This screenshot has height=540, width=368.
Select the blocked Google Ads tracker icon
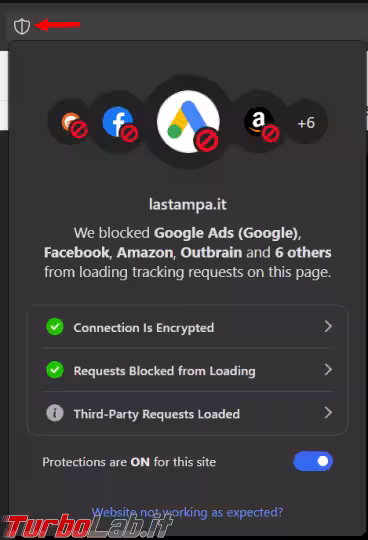coord(188,122)
